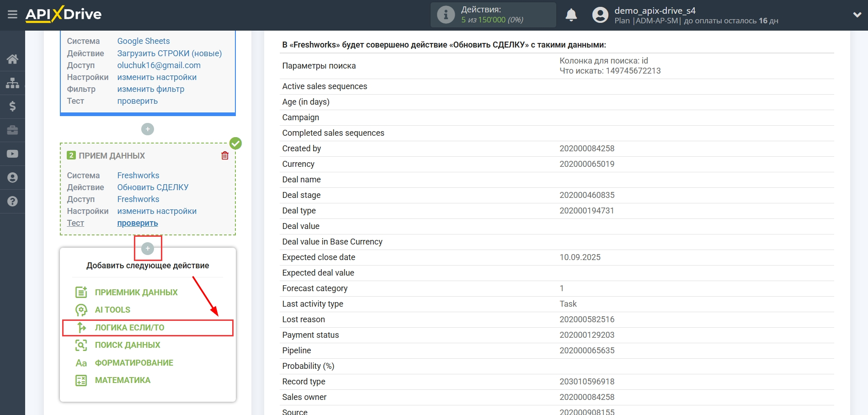868x415 pixels.
Task: Open the APIXDrive logo homepage
Action: click(64, 15)
